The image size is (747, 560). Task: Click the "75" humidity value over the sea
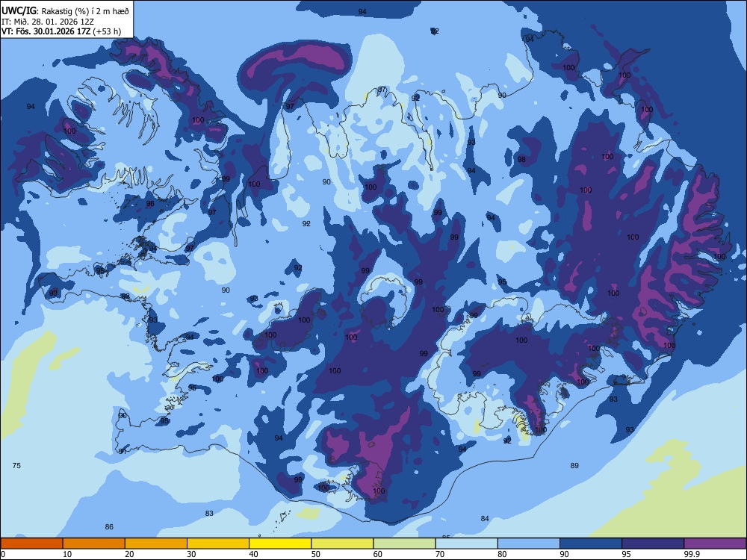click(16, 466)
